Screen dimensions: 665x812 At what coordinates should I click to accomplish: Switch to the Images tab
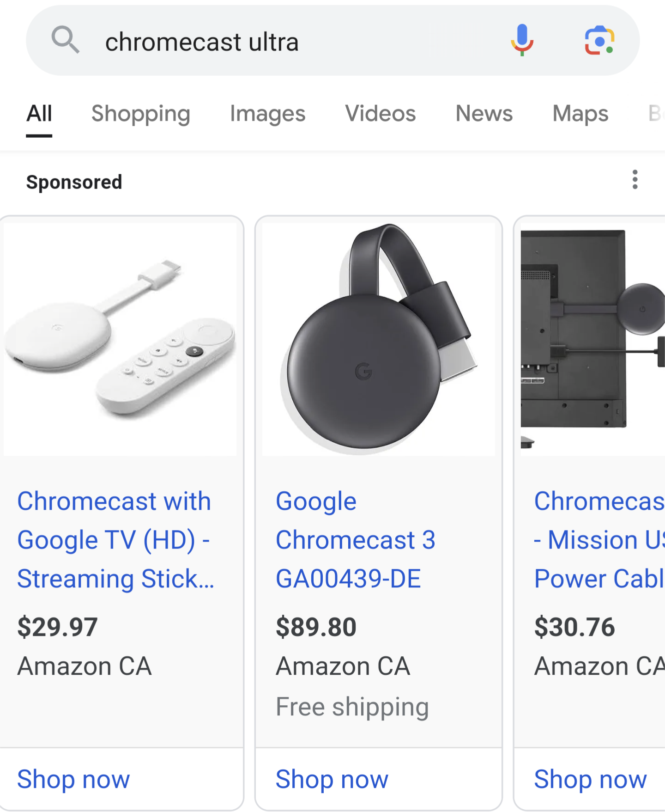point(268,114)
